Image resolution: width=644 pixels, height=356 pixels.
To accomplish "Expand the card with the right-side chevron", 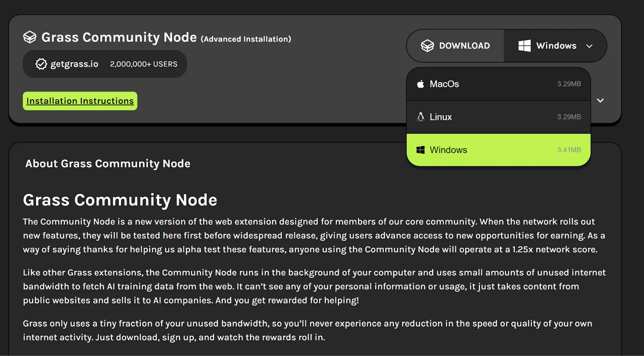I will pos(600,100).
